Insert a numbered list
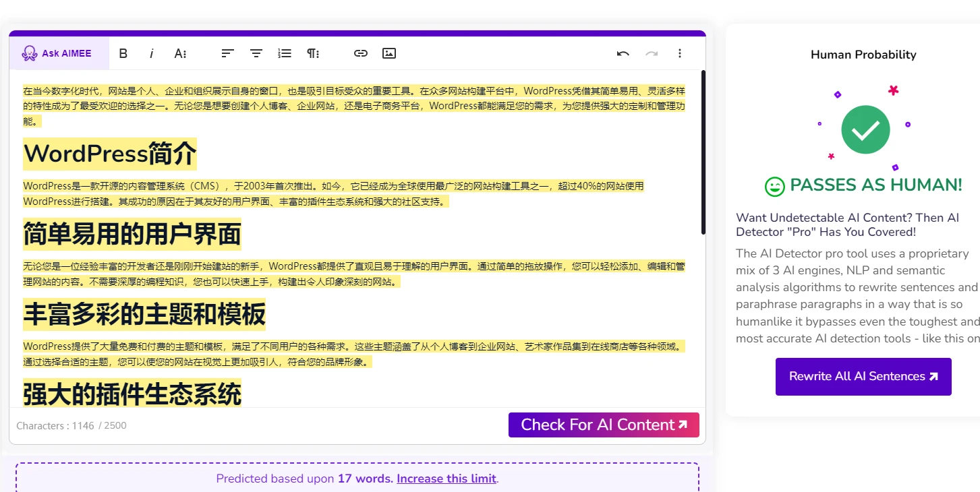The height and width of the screenshot is (492, 980). [x=285, y=53]
